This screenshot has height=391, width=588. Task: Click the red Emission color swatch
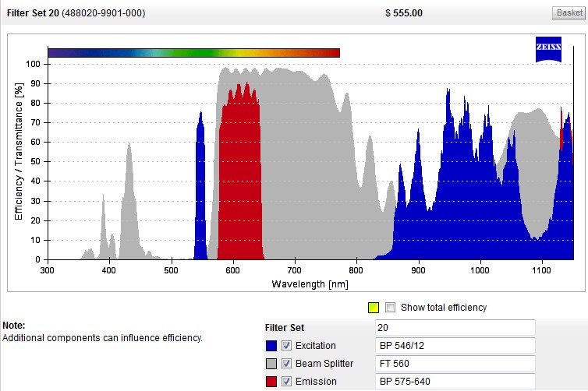point(271,382)
